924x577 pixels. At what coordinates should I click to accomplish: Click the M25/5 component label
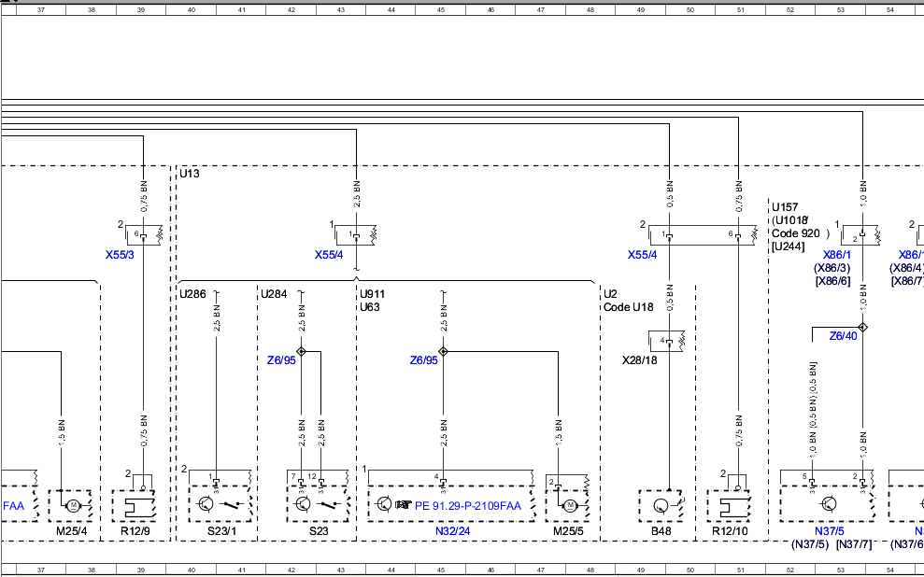pyautogui.click(x=568, y=531)
